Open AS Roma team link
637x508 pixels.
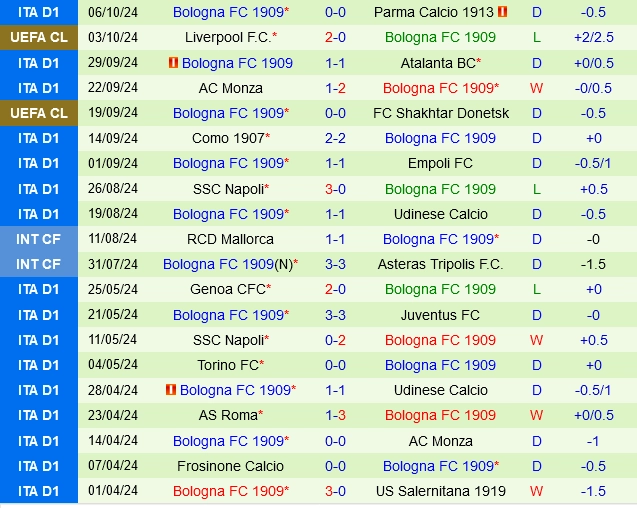click(x=228, y=415)
